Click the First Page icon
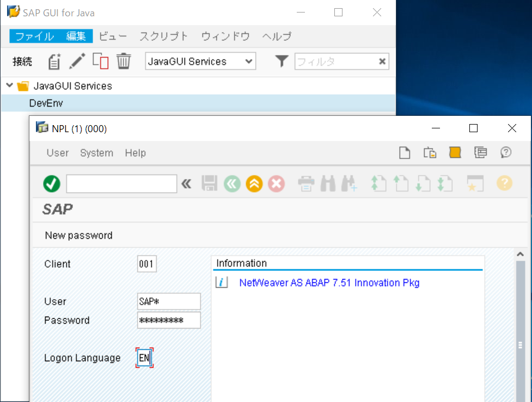Viewport: 532px width, 402px height. click(x=378, y=183)
